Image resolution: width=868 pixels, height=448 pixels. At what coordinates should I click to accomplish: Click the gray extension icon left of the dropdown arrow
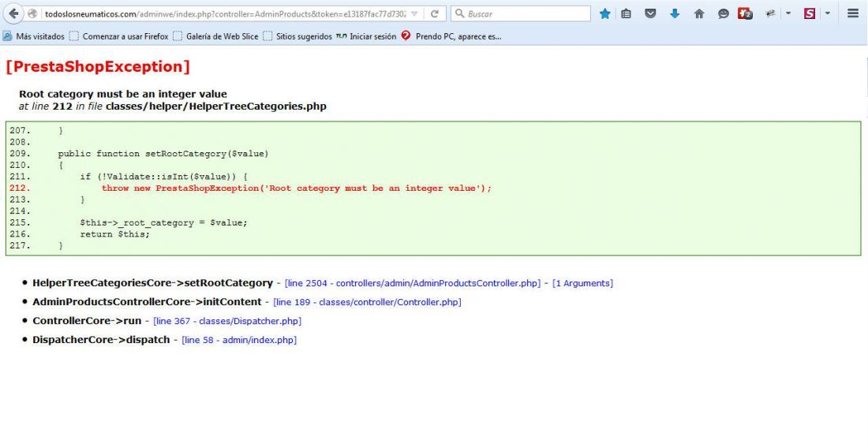[x=770, y=14]
